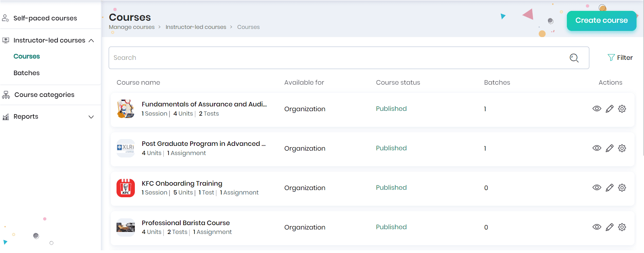The width and height of the screenshot is (644, 253).
Task: Focus the Search input field
Action: coord(336,58)
